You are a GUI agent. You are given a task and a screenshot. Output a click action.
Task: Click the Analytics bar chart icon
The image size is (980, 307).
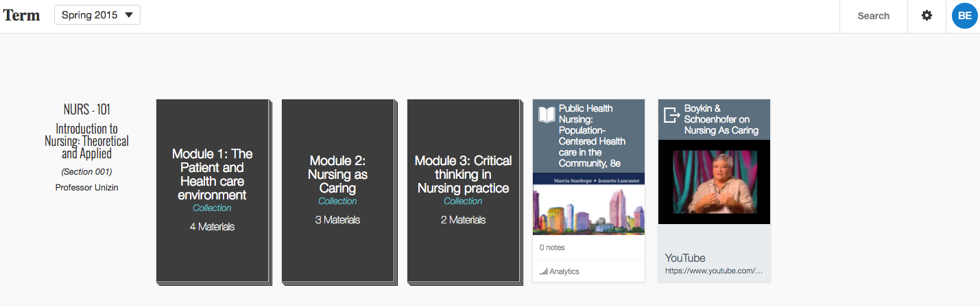click(543, 272)
